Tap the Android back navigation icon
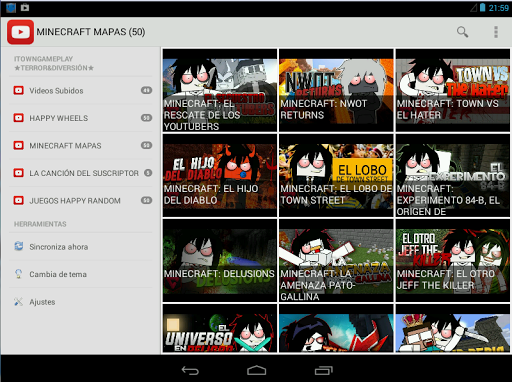This screenshot has height=382, width=512. pos(190,370)
